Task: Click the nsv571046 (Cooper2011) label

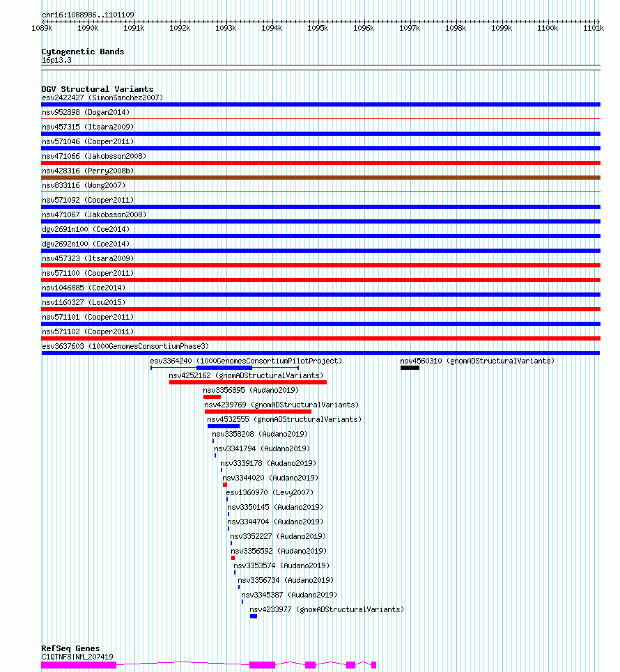Action: pyautogui.click(x=88, y=141)
